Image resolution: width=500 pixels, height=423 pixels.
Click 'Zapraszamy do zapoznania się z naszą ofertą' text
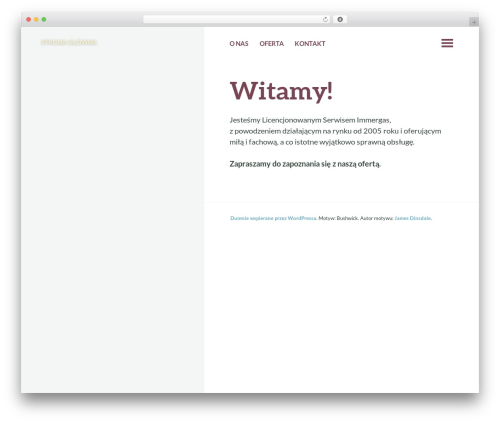pyautogui.click(x=305, y=164)
